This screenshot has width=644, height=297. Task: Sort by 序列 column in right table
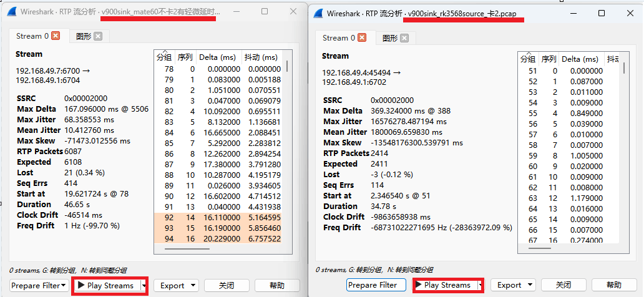pyautogui.click(x=549, y=59)
